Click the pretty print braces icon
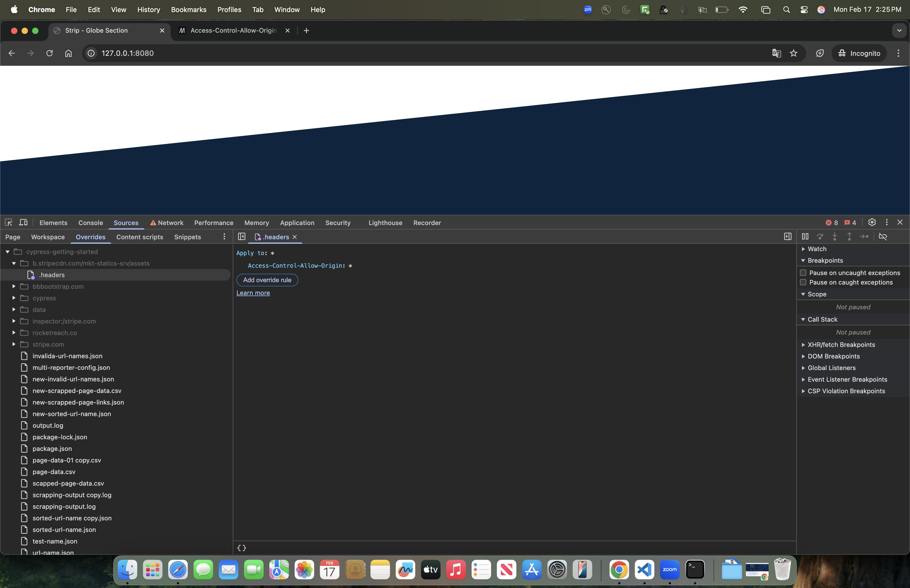Viewport: 910px width, 588px height. click(x=241, y=548)
